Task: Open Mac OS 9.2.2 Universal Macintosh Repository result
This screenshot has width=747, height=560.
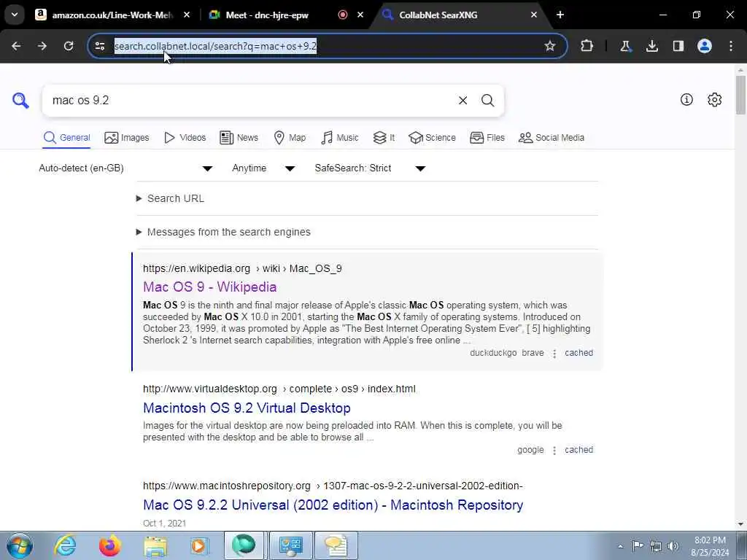Action: [333, 505]
